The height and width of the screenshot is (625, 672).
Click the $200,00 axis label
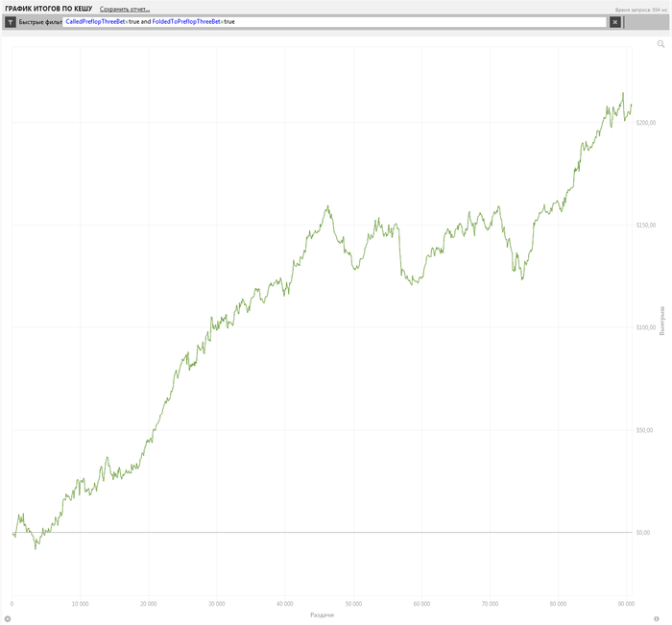point(646,123)
